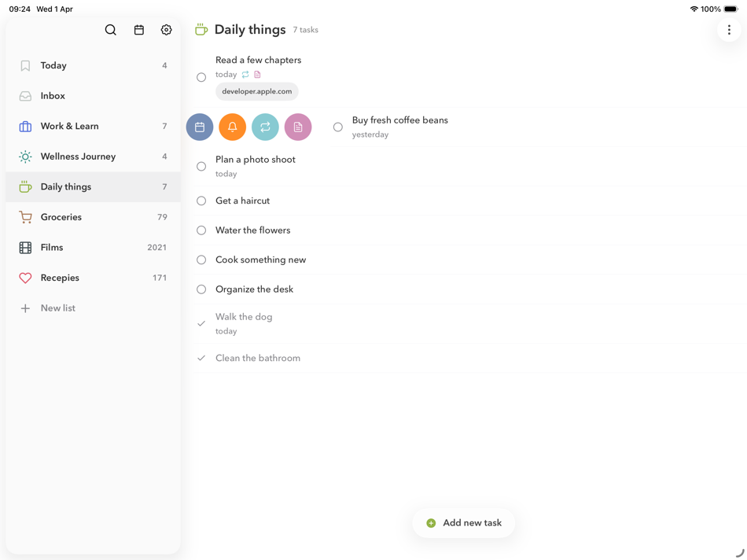Image resolution: width=747 pixels, height=560 pixels.
Task: Click the 171 count beside Recepies
Action: click(160, 278)
